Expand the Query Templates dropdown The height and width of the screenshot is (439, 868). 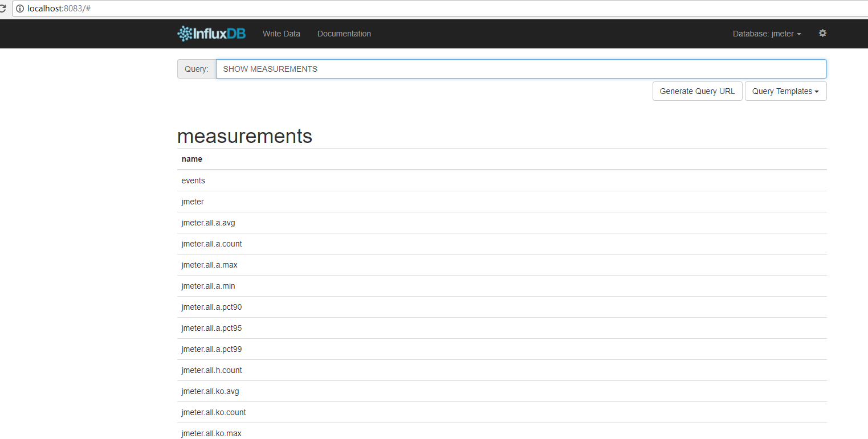(785, 91)
